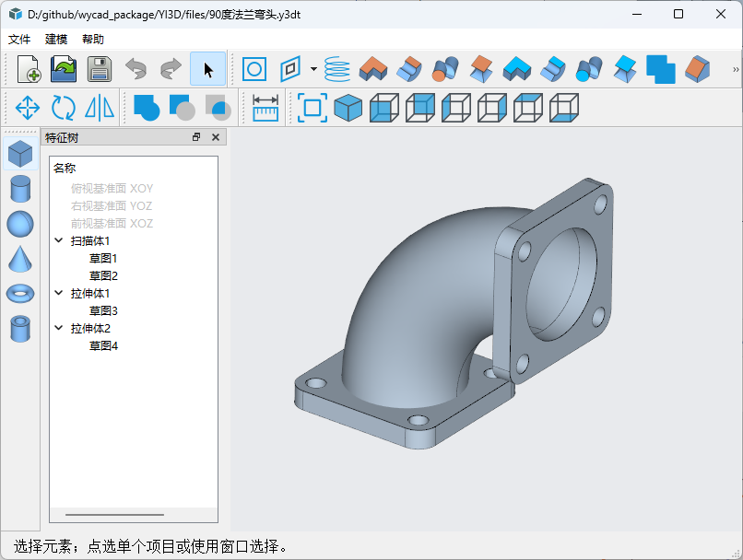Viewport: 743px width, 560px height.
Task: Create a new document with the page-plus icon
Action: 29,69
